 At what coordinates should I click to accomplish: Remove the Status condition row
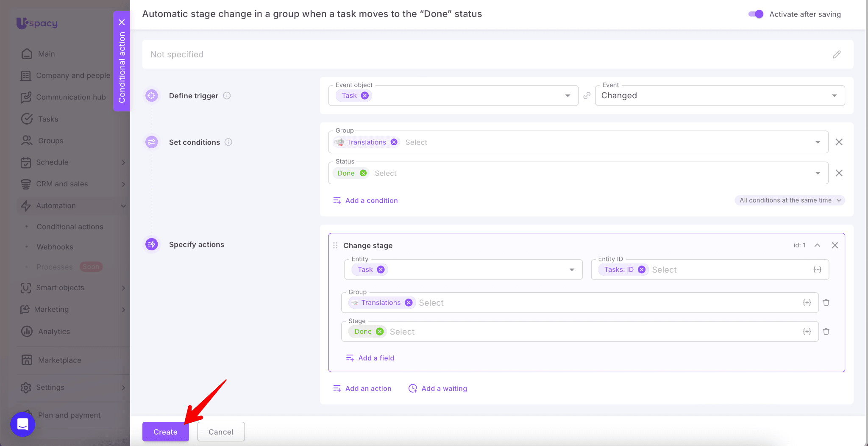[839, 173]
